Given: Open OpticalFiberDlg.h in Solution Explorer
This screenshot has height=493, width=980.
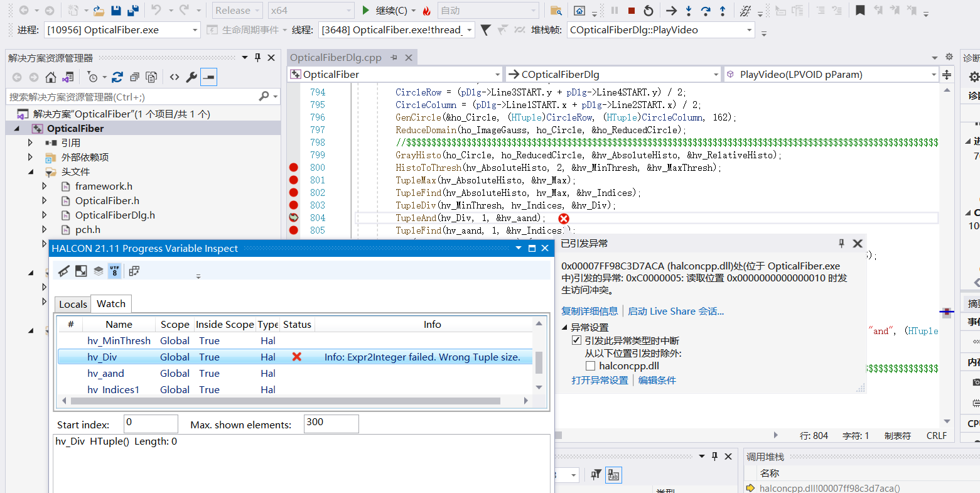Looking at the screenshot, I should coord(115,215).
